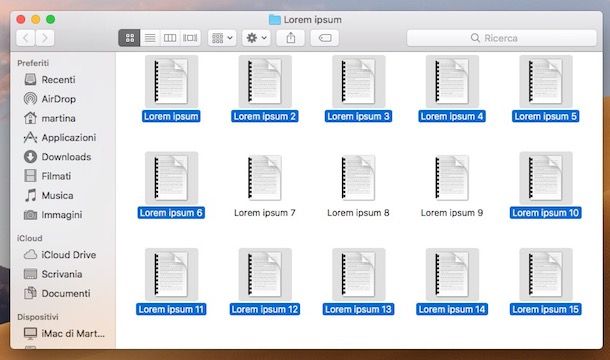The height and width of the screenshot is (360, 610).
Task: Click the 'Lorem ipsum 2' file name label
Action: [265, 116]
